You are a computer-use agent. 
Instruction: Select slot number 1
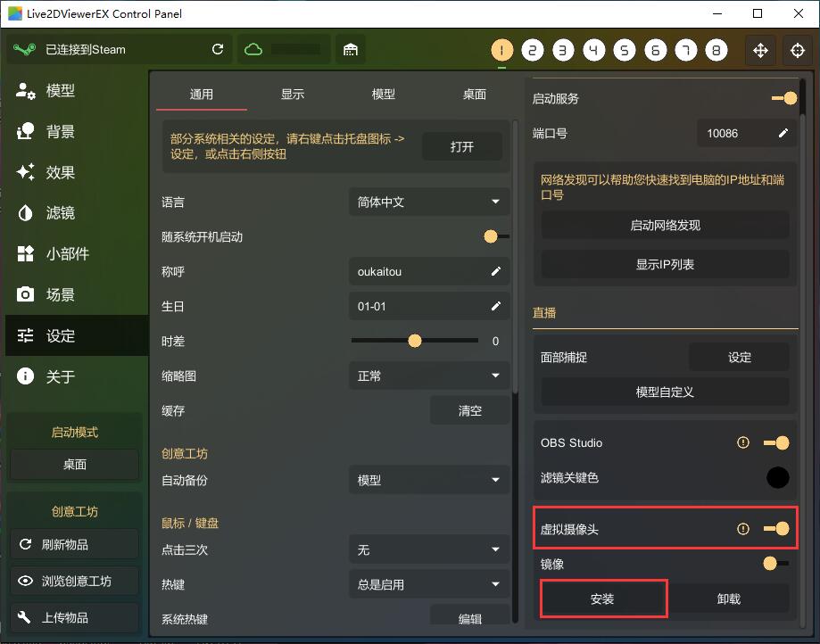pos(502,50)
